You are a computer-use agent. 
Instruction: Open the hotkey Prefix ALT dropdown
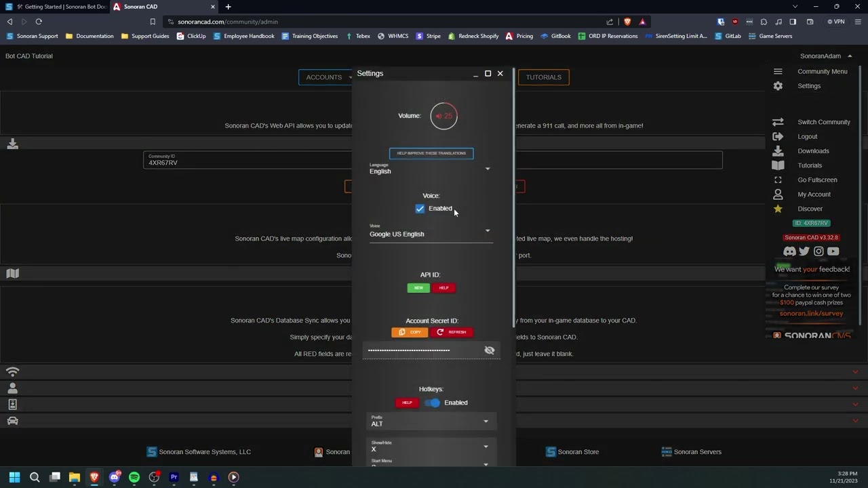431,421
